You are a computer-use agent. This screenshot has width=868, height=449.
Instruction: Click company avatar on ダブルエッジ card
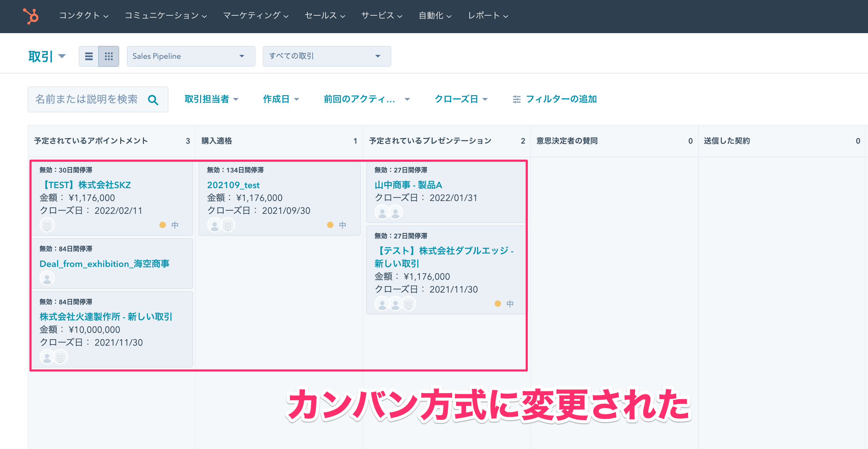(409, 304)
